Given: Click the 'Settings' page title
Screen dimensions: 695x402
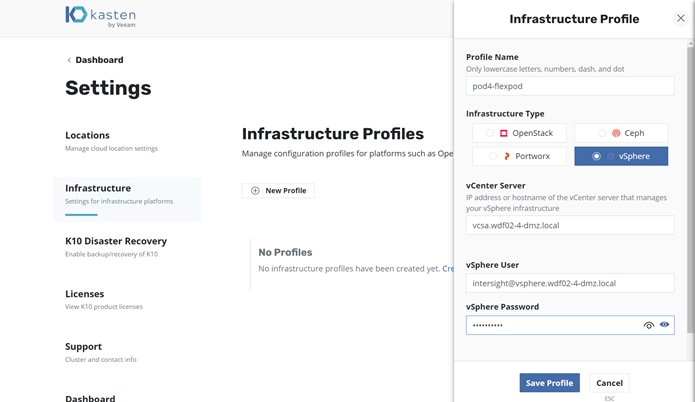Looking at the screenshot, I should 108,88.
